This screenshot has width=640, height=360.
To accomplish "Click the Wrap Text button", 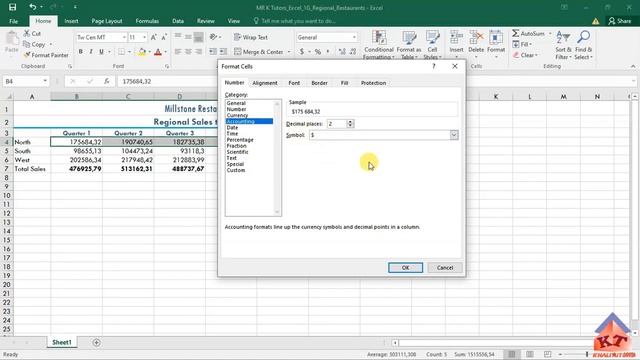I will tap(251, 37).
